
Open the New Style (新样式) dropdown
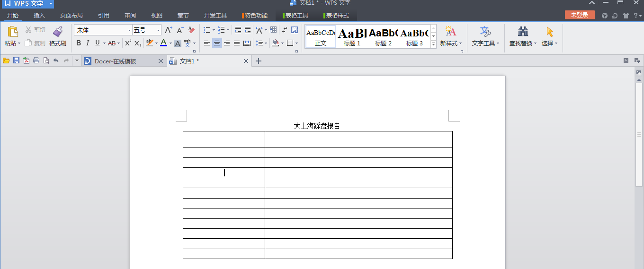(x=451, y=43)
